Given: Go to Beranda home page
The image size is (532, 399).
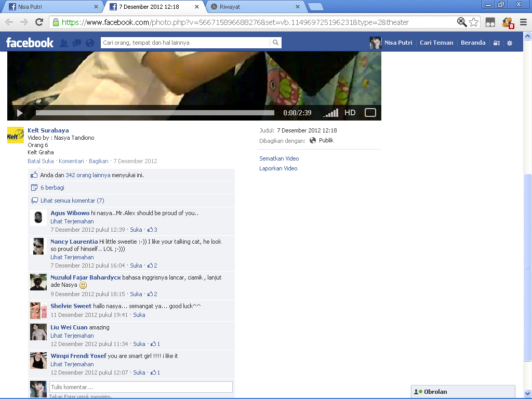Looking at the screenshot, I should [473, 43].
